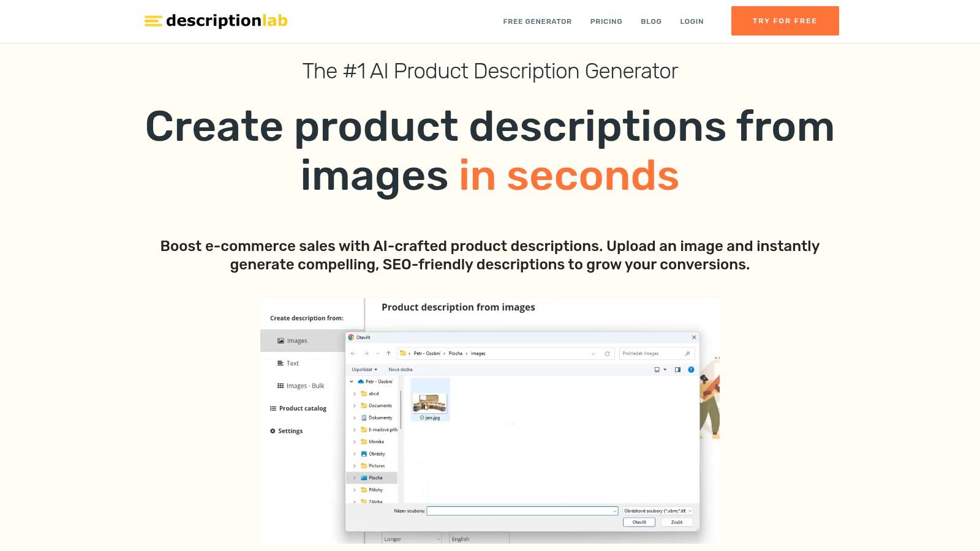Screen dimensions: 980x551
Task: Open the file type filter dropdown
Action: pyautogui.click(x=657, y=511)
